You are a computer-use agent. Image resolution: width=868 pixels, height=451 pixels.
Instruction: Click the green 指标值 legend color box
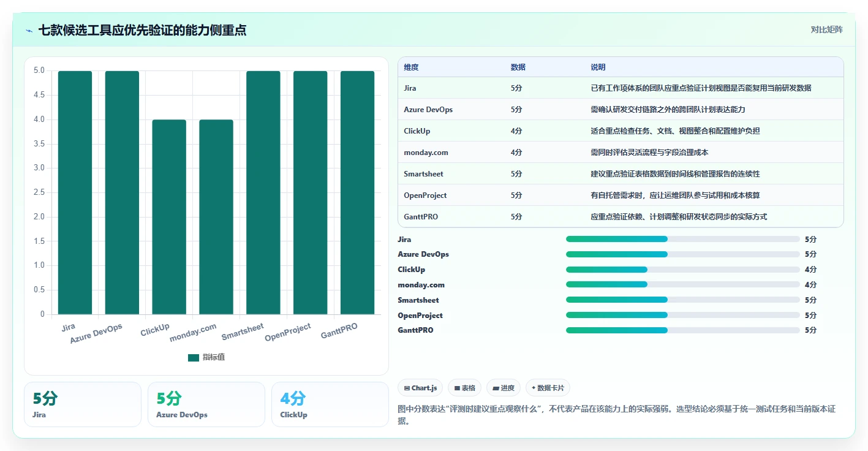click(x=194, y=357)
